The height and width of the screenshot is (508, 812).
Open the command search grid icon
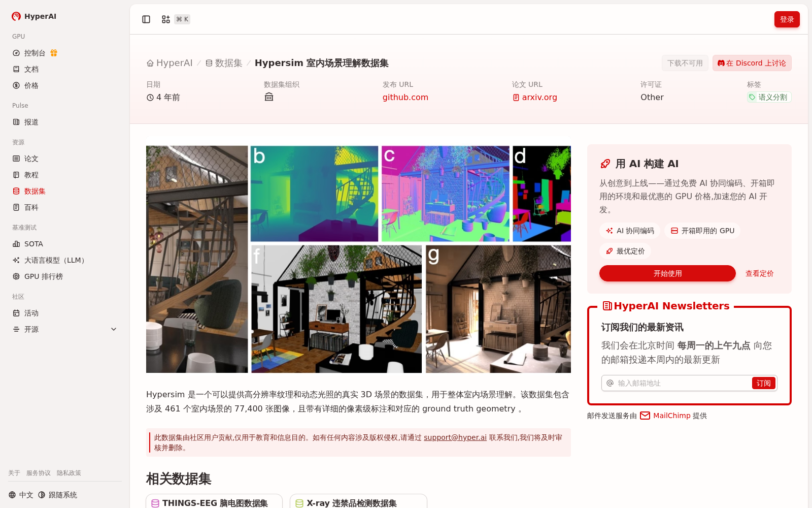pyautogui.click(x=166, y=19)
